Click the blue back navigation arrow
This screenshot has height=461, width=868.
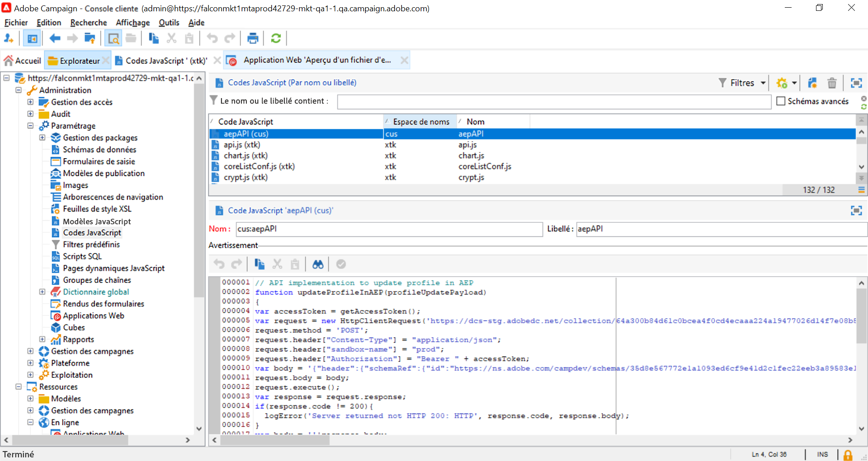(x=55, y=39)
